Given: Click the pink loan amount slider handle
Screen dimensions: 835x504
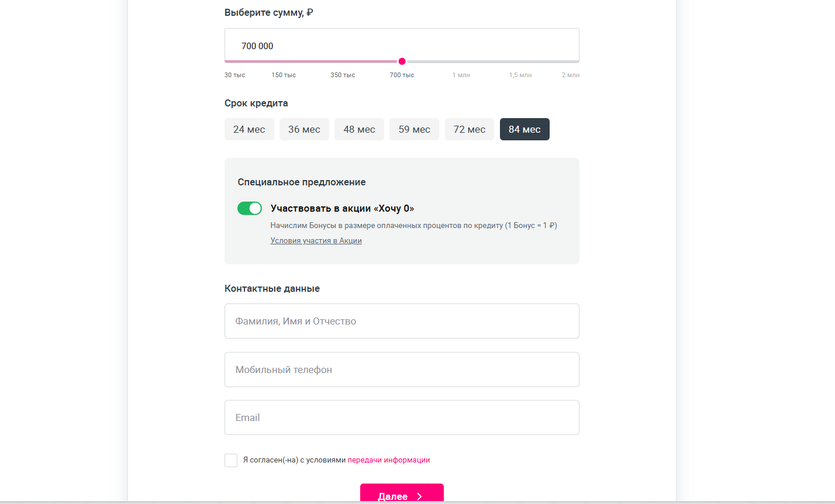Looking at the screenshot, I should [402, 61].
